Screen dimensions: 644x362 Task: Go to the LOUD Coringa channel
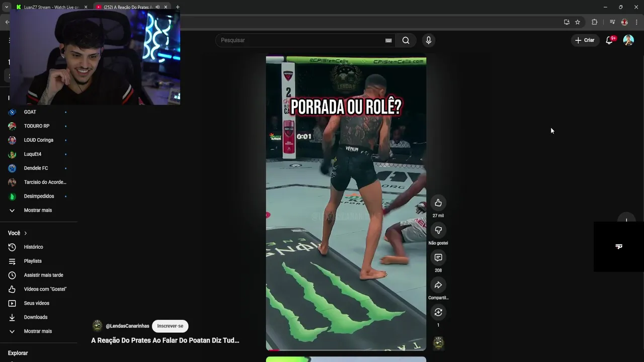click(38, 140)
